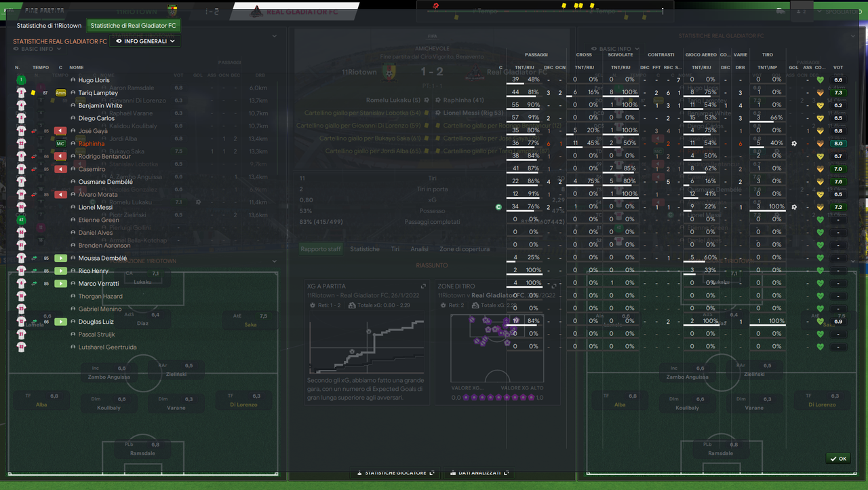868x490 pixels.
Task: Click the goal ball icon in Lionel Messi's stats row
Action: click(x=794, y=207)
